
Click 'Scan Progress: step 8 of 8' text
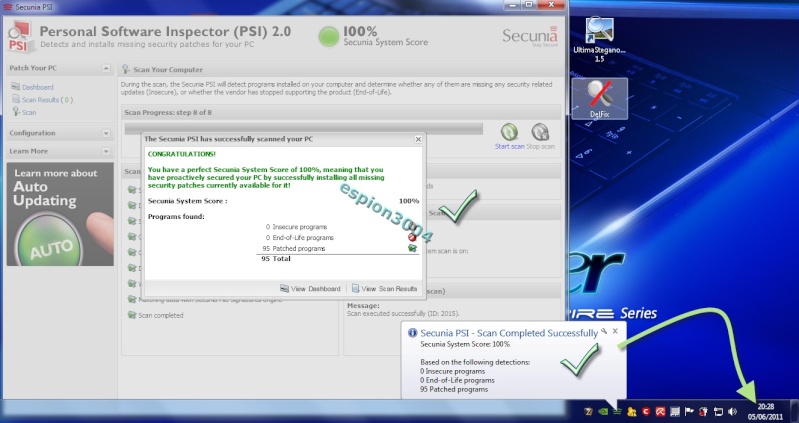[x=168, y=113]
